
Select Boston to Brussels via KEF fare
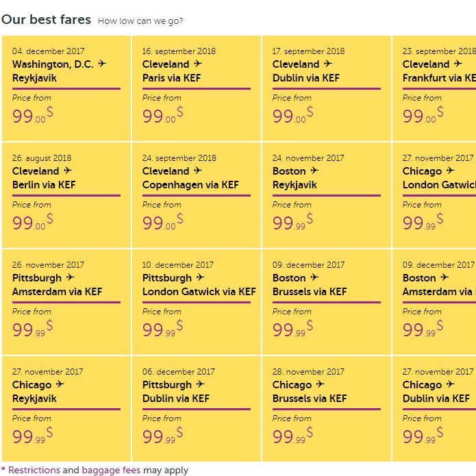(326, 302)
